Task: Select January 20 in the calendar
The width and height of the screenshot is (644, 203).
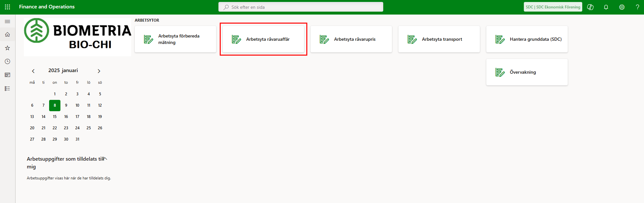Action: pyautogui.click(x=32, y=128)
